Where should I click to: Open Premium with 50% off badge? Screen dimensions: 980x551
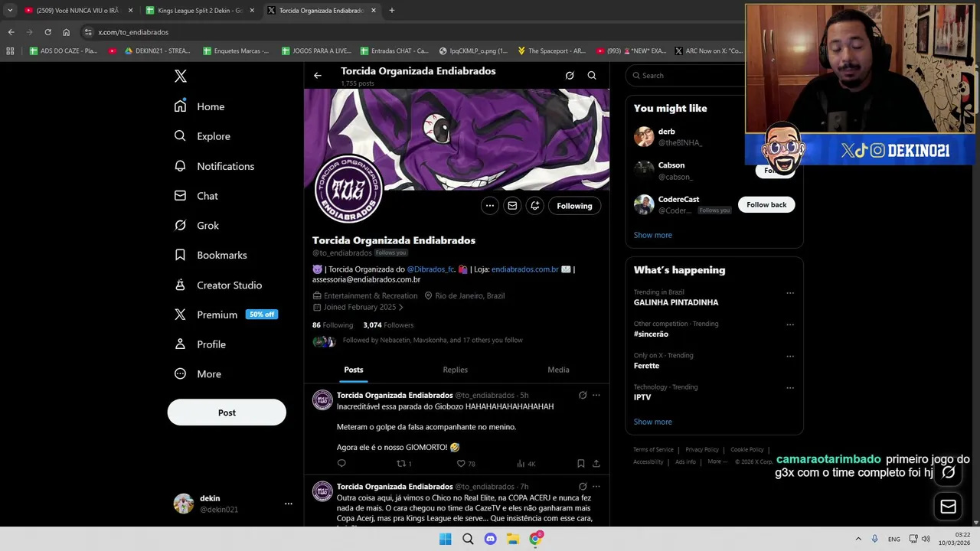click(226, 315)
